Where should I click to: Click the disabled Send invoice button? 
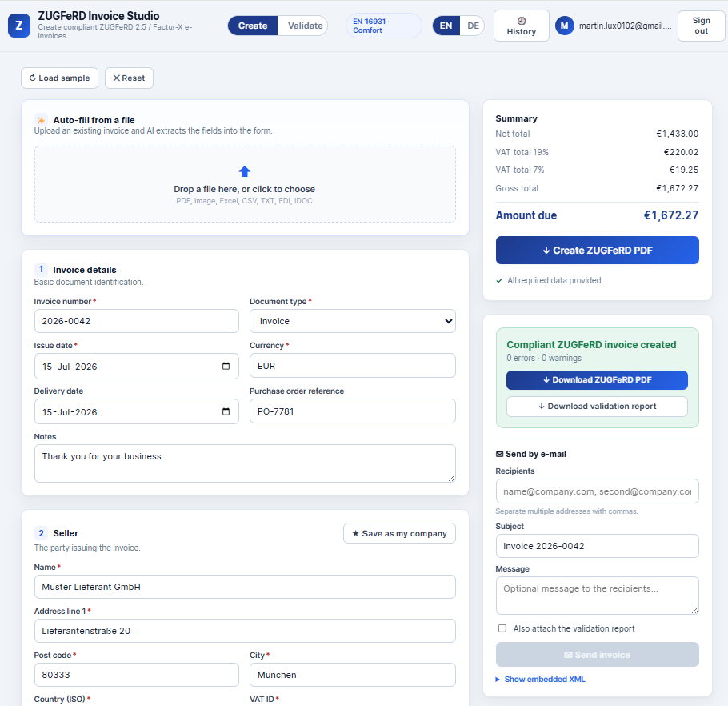[x=597, y=655]
